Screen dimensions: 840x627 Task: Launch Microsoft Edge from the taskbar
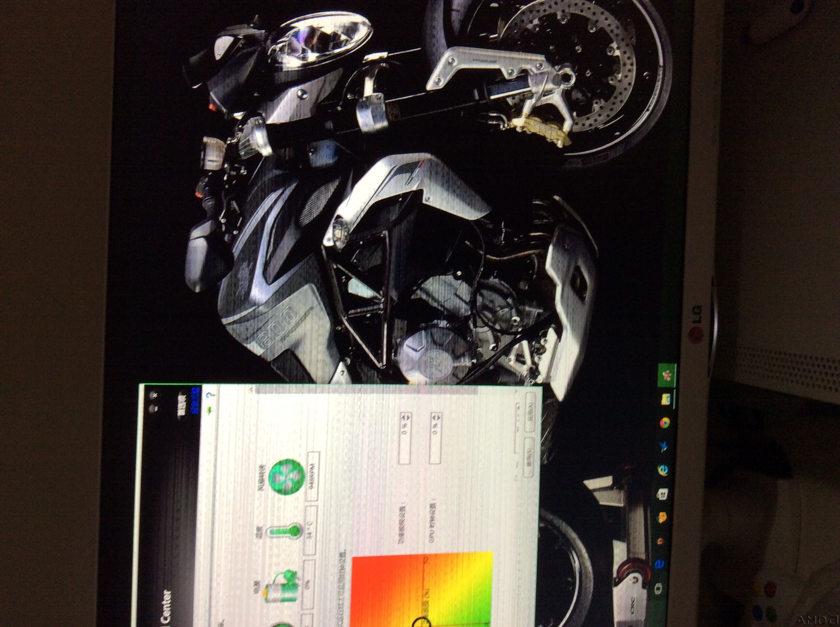pyautogui.click(x=660, y=564)
